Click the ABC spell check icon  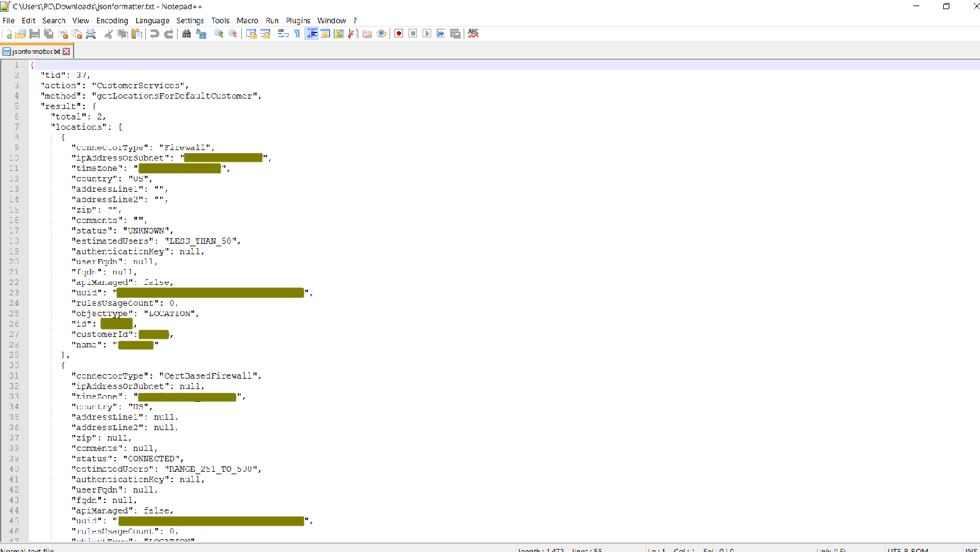473,34
